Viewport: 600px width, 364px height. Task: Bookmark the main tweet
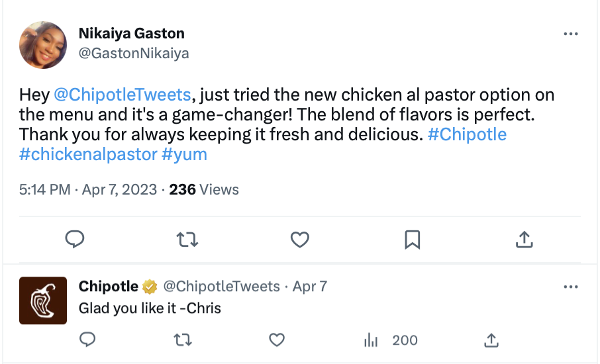click(x=412, y=240)
